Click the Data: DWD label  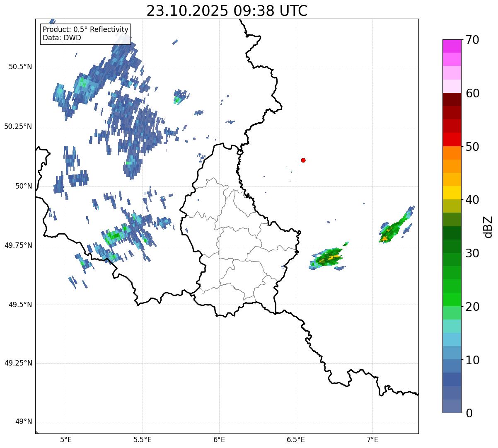pos(62,38)
